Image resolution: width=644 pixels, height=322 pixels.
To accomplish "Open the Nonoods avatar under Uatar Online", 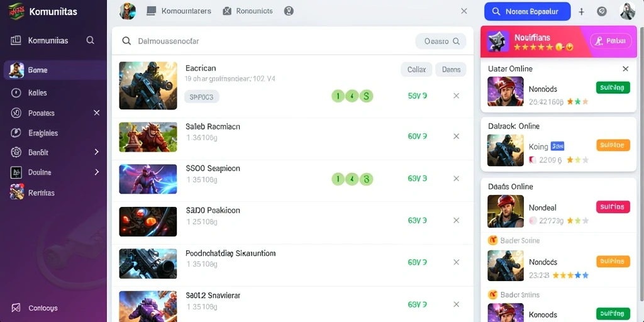I will [505, 92].
